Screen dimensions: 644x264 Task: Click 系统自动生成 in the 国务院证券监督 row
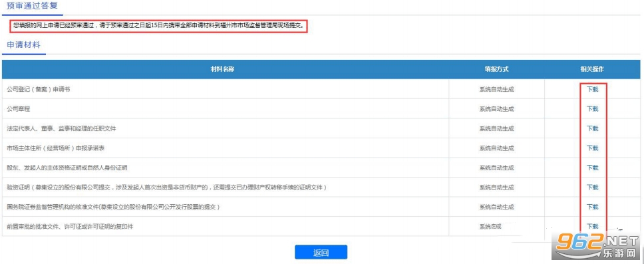[x=496, y=207]
